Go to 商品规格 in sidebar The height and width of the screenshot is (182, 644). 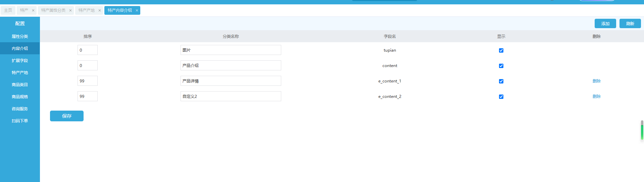pos(20,97)
